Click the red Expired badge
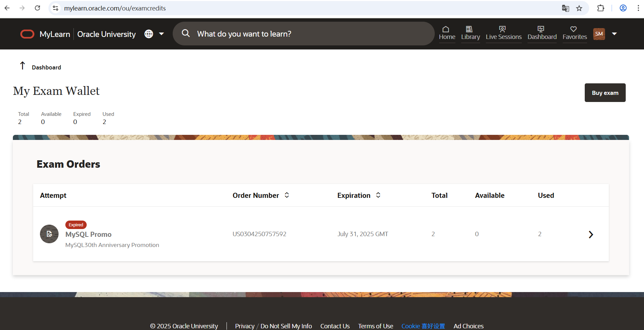The image size is (644, 330). [76, 225]
